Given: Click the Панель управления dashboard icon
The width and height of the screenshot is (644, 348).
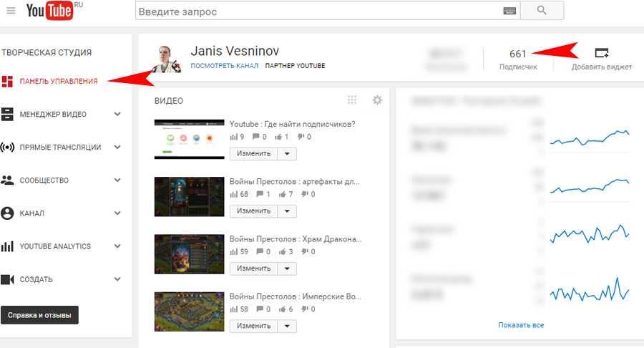Looking at the screenshot, I should [x=7, y=82].
